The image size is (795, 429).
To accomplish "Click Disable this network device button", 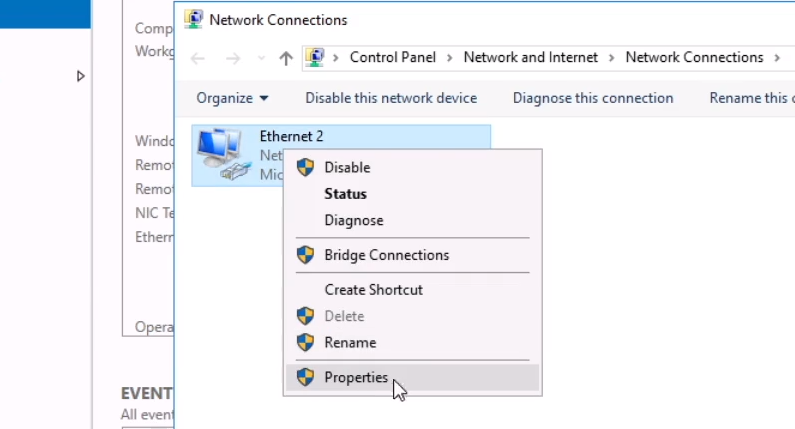I will (391, 98).
